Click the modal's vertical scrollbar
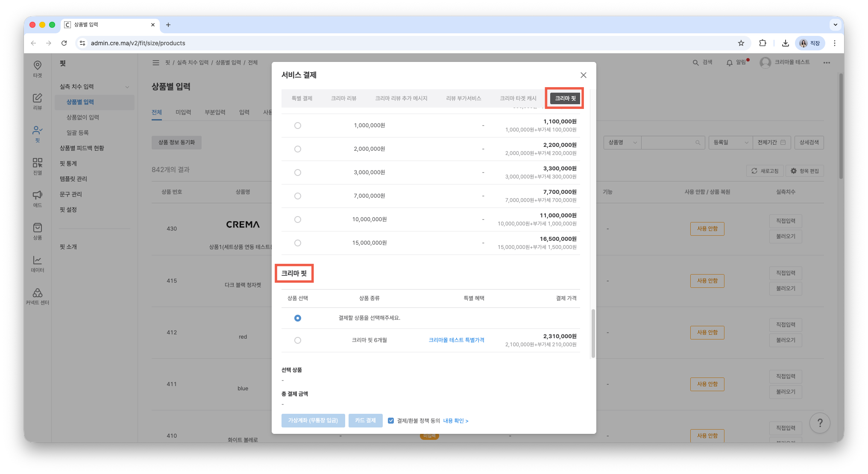Viewport: 868px width, 474px height. (593, 333)
